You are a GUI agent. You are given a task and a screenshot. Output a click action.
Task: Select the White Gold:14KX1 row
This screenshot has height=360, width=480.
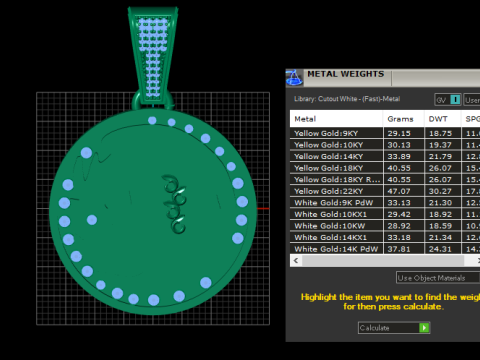[x=385, y=237]
